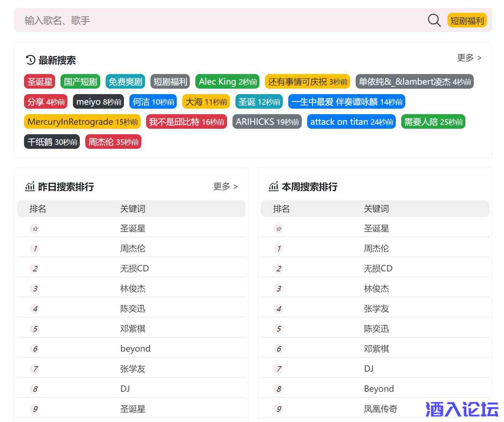Click the history clock icon beside 最新搜索
504x422 pixels.
(x=31, y=60)
